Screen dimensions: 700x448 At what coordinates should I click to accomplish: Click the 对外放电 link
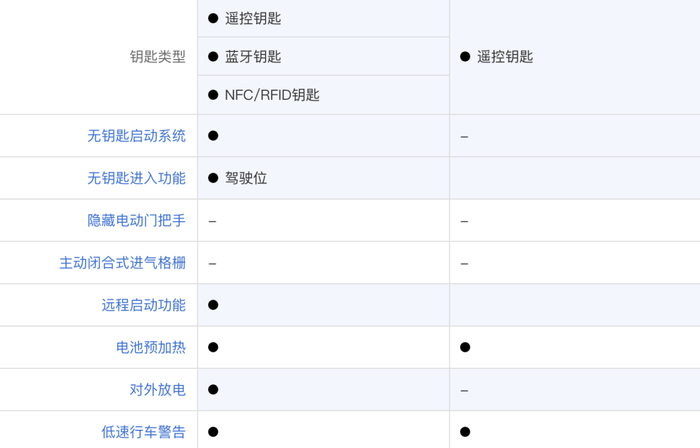tap(157, 390)
